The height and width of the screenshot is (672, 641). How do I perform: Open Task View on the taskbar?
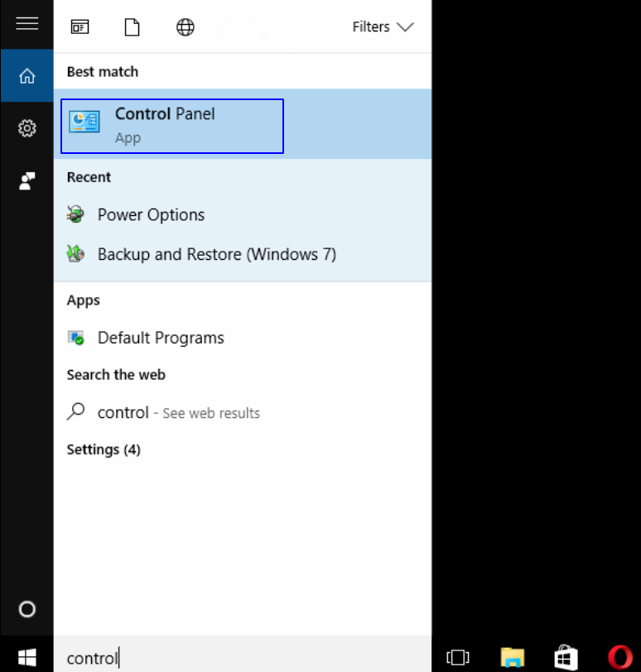click(x=458, y=657)
